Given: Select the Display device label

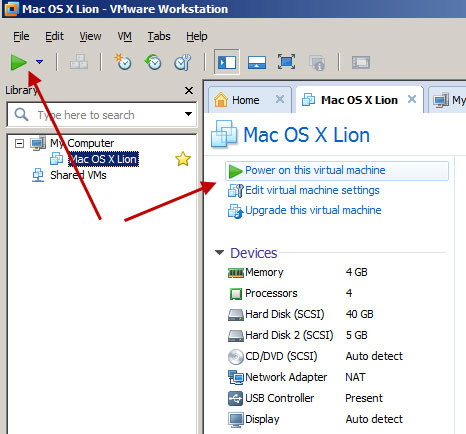Looking at the screenshot, I should point(262,419).
